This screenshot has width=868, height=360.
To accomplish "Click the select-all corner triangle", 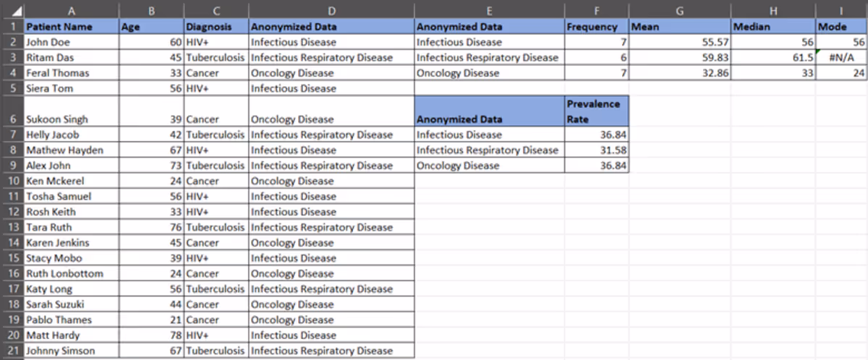I will click(12, 9).
